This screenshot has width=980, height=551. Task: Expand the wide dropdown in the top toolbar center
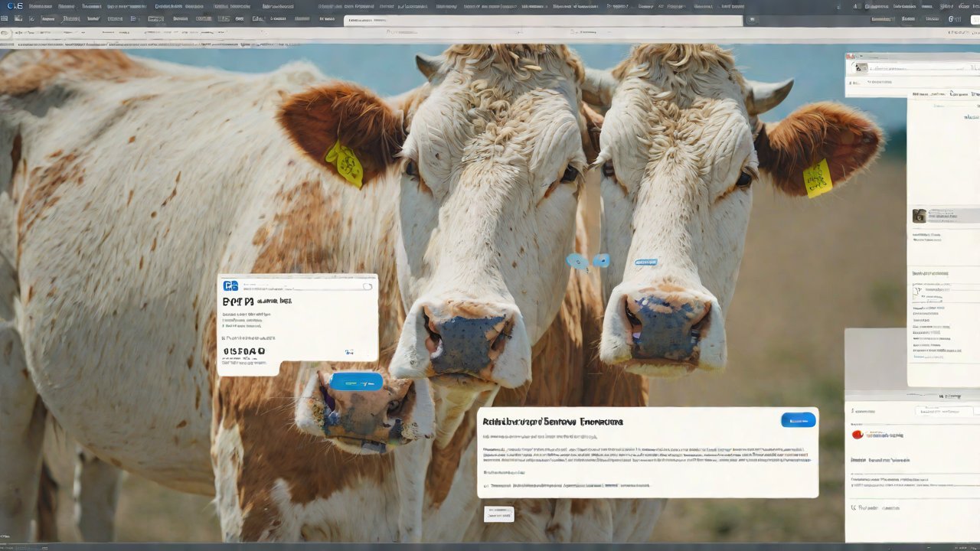point(543,21)
